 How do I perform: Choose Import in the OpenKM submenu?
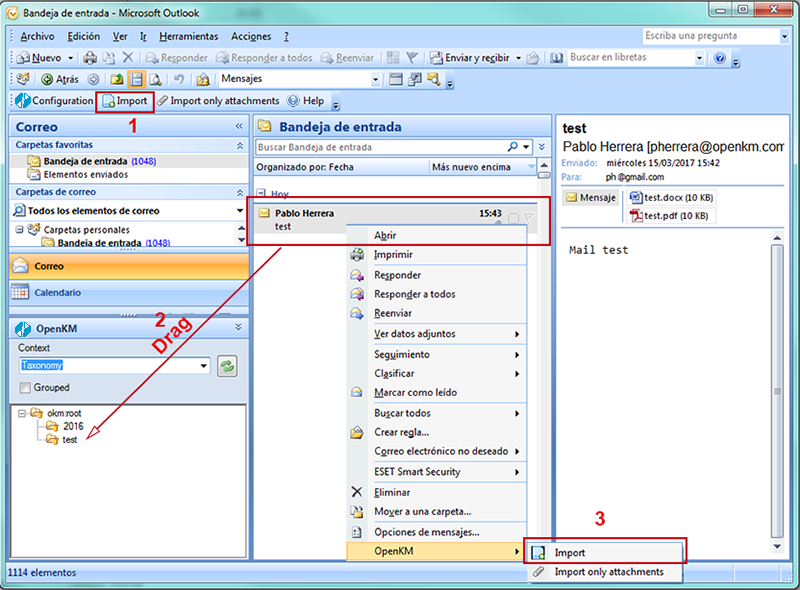[605, 552]
